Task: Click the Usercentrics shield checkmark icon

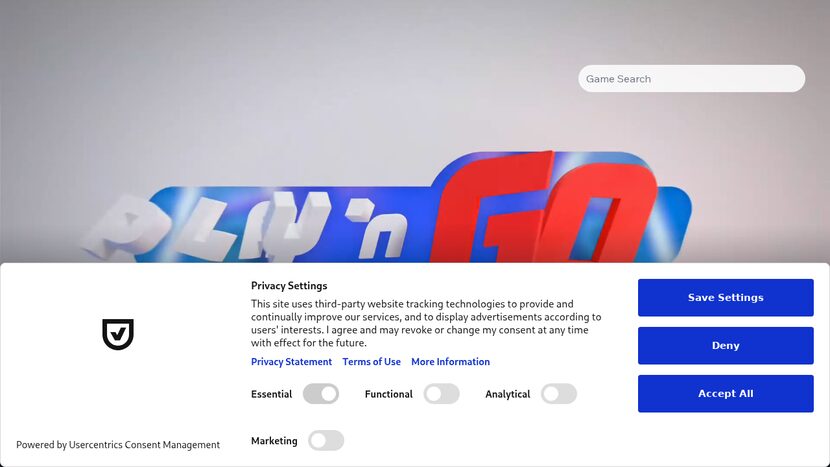Action: point(118,334)
